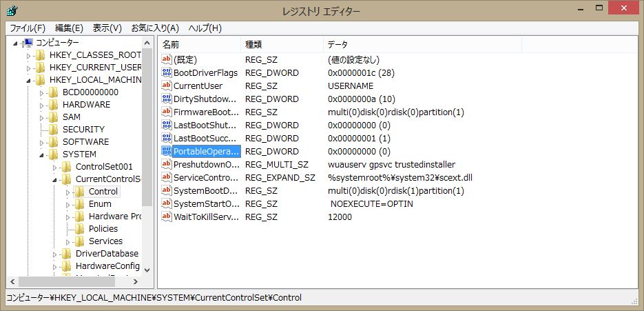Select the CurrentControlS... key
Image resolution: width=644 pixels, height=311 pixels.
(108, 179)
